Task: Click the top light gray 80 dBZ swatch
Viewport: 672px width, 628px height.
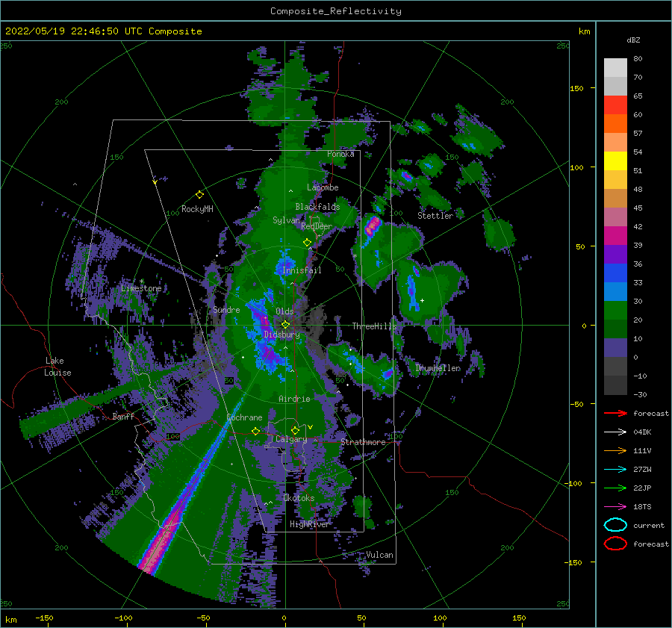Action: pos(615,68)
